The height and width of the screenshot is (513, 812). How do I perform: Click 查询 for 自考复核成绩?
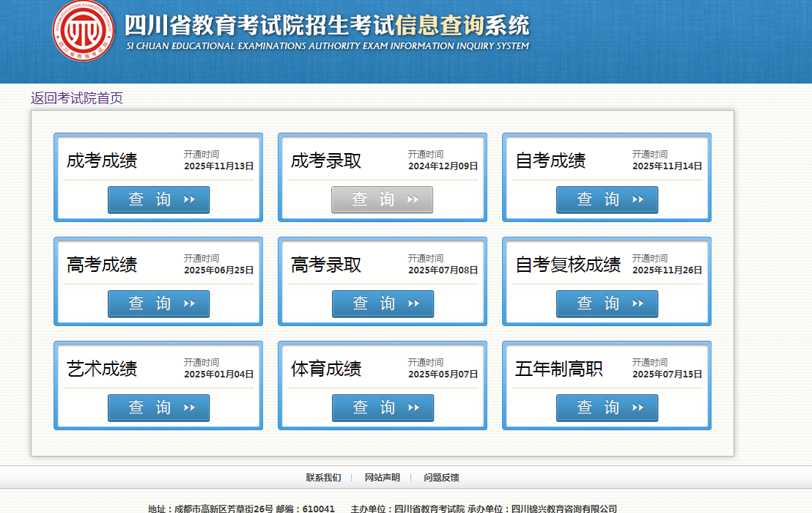(607, 303)
